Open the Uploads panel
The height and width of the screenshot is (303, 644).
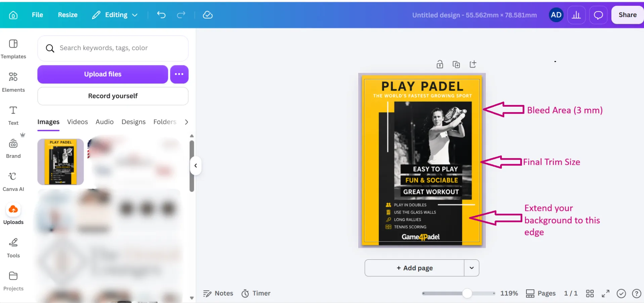click(x=13, y=214)
